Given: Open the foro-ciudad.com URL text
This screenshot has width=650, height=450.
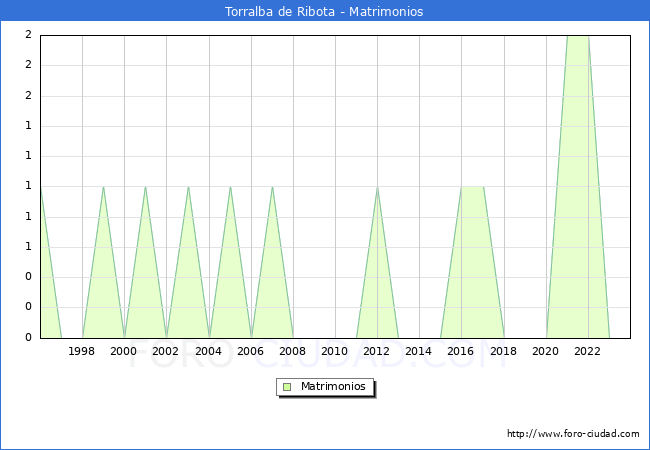Looking at the screenshot, I should coord(573,434).
